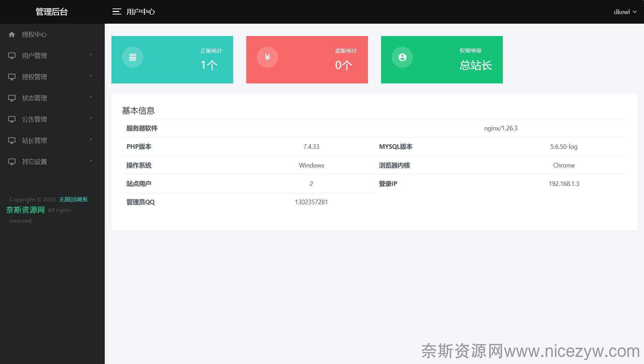
Task: Click the monitor icon beside 站长管理
Action: point(12,140)
